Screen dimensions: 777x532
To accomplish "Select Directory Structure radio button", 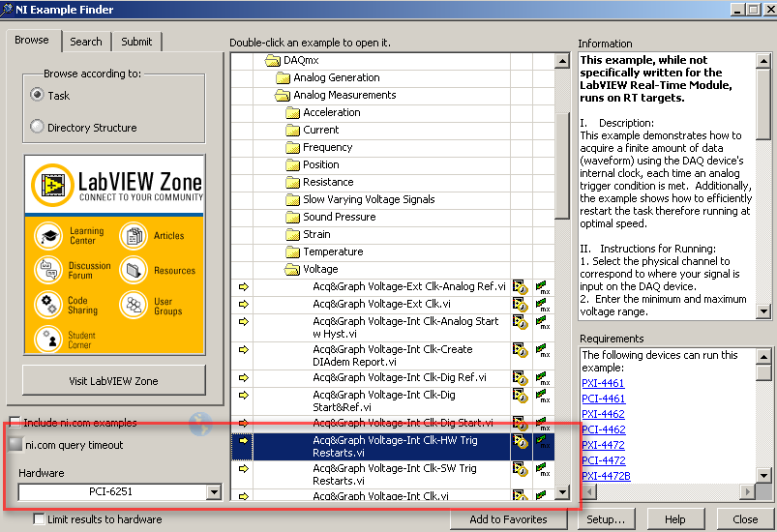I will click(x=37, y=127).
